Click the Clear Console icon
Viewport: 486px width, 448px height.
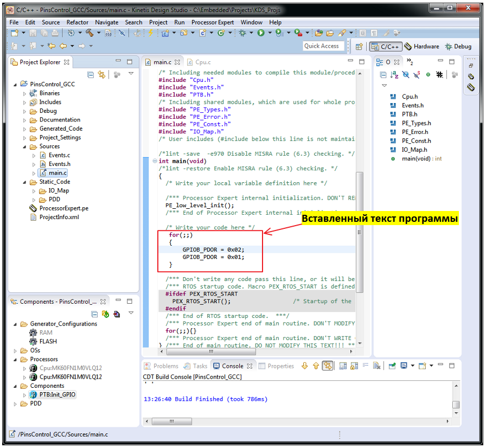click(x=376, y=366)
